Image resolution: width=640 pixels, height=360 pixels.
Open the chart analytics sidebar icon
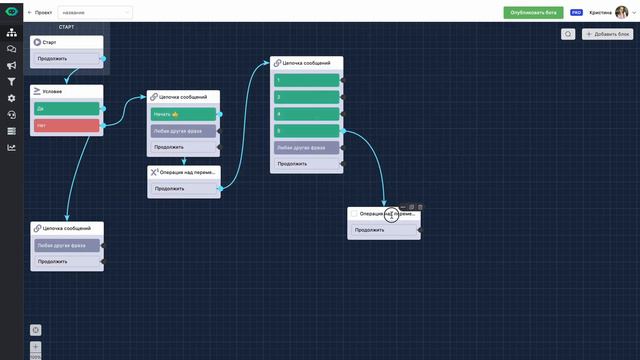(11, 147)
